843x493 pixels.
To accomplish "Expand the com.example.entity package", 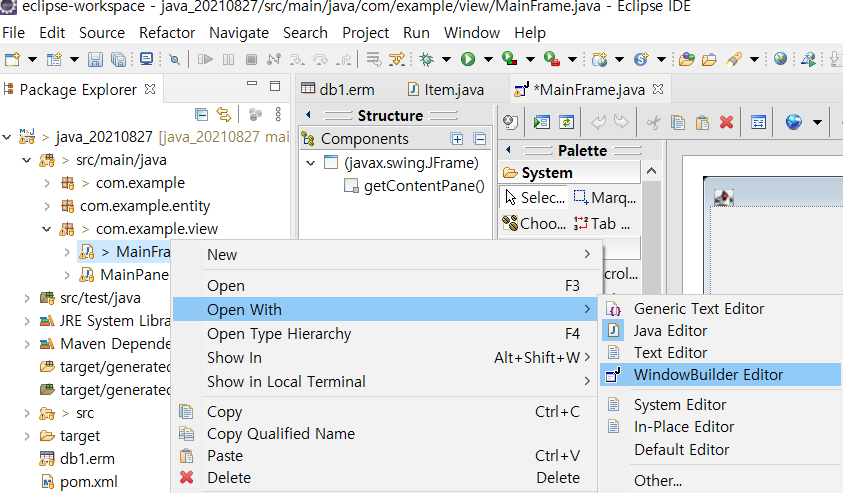I will (47, 206).
